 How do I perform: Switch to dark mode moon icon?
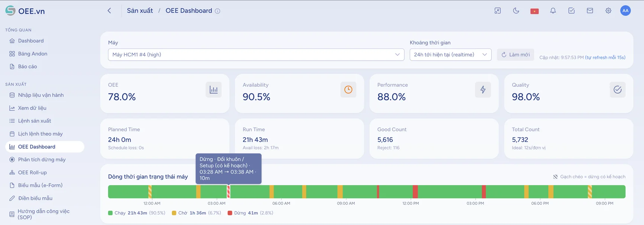(x=516, y=11)
